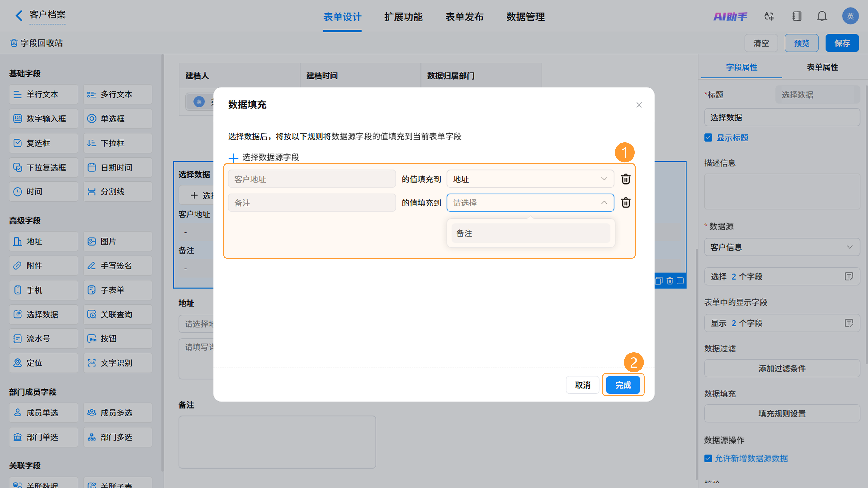Add a 图片 field
This screenshot has width=868, height=488.
(x=118, y=241)
